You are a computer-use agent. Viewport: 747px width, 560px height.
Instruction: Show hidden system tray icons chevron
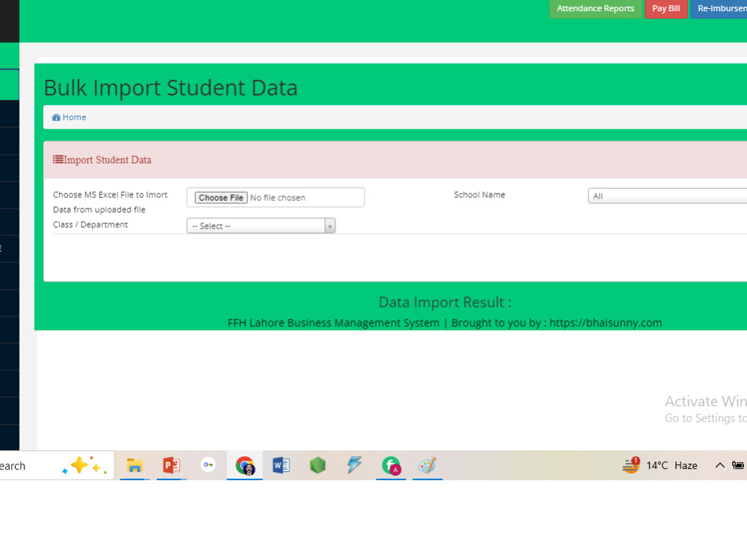pos(720,465)
